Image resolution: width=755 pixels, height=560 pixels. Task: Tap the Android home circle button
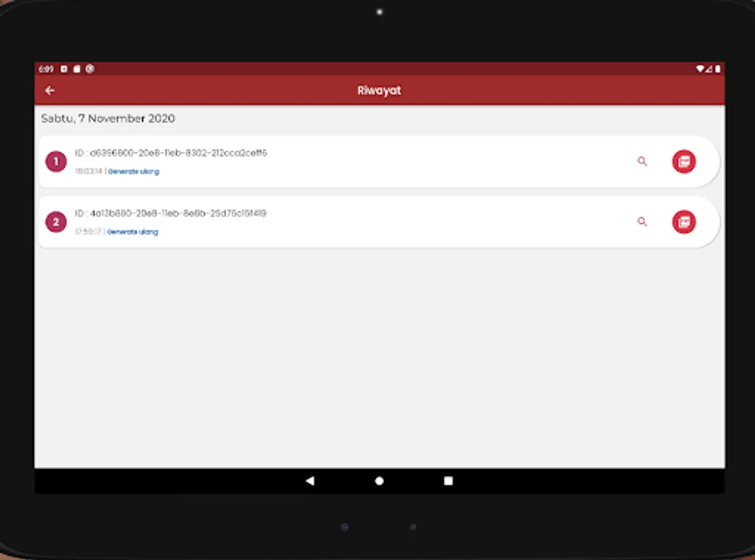pyautogui.click(x=379, y=481)
